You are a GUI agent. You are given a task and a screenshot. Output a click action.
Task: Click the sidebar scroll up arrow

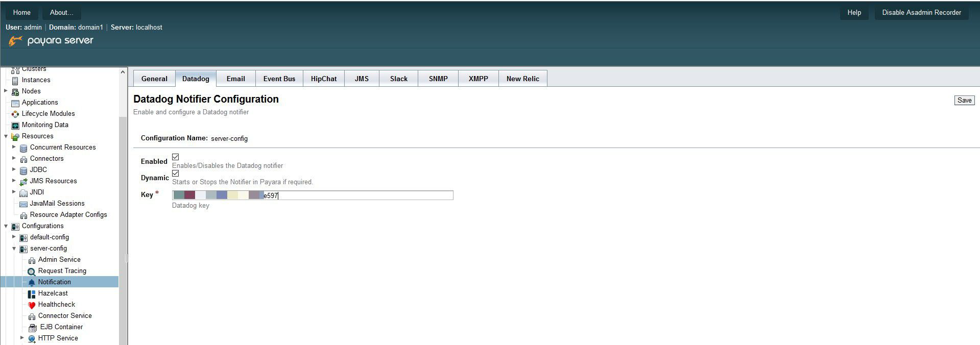(x=123, y=72)
